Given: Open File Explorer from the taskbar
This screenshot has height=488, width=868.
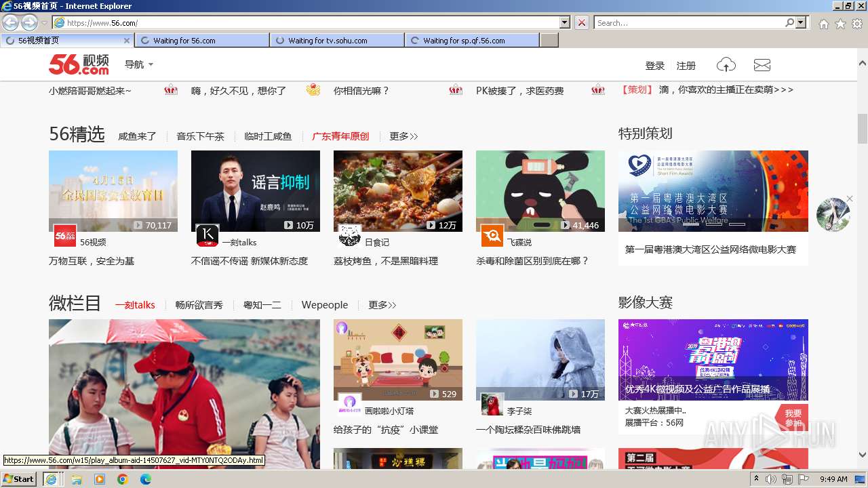Looking at the screenshot, I should [x=77, y=479].
